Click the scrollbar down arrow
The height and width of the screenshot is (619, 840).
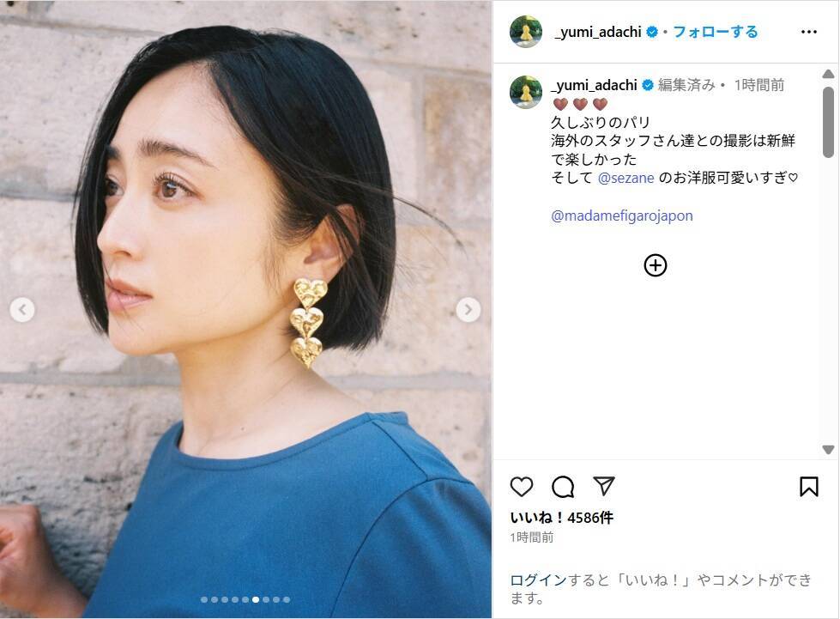pyautogui.click(x=828, y=449)
